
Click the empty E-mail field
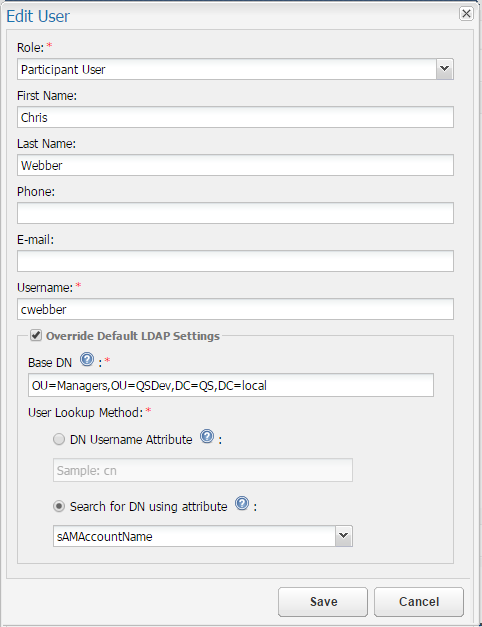pos(235,261)
